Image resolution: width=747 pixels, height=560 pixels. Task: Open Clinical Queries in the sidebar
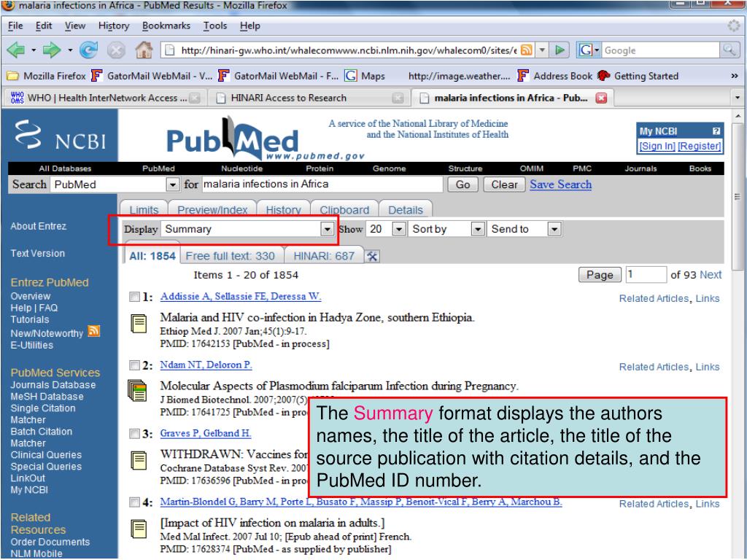point(46,455)
